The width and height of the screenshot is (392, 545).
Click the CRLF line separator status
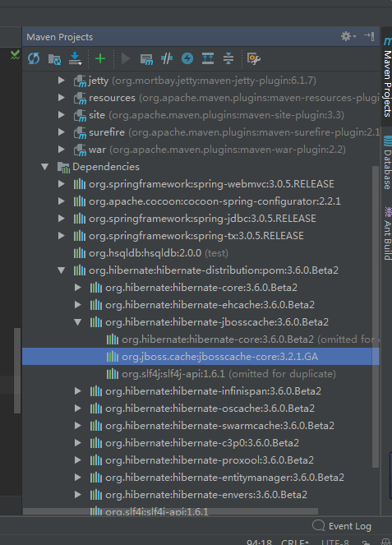295,543
